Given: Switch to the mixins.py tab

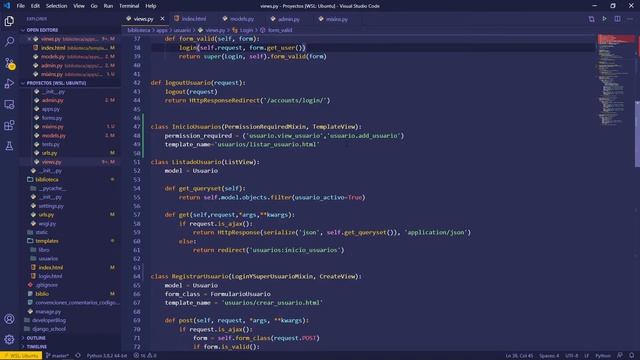Looking at the screenshot, I should (333, 19).
